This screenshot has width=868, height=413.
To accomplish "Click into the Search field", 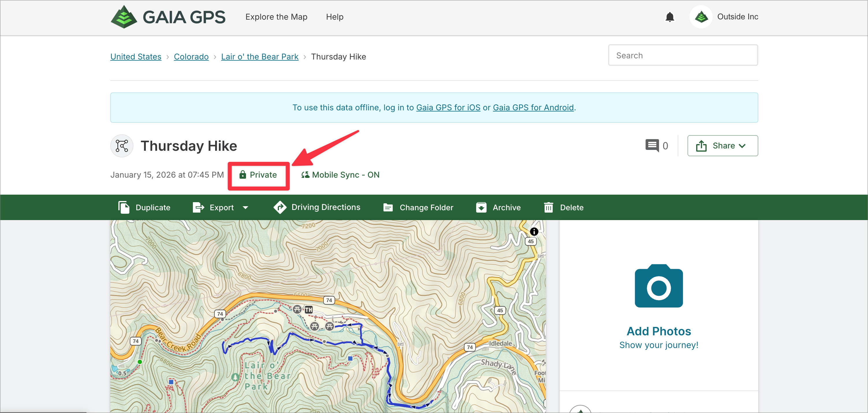I will [x=683, y=55].
